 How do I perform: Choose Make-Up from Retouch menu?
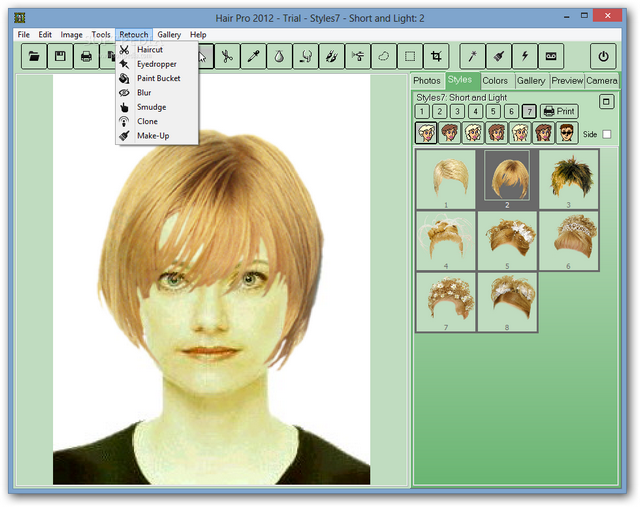point(152,135)
